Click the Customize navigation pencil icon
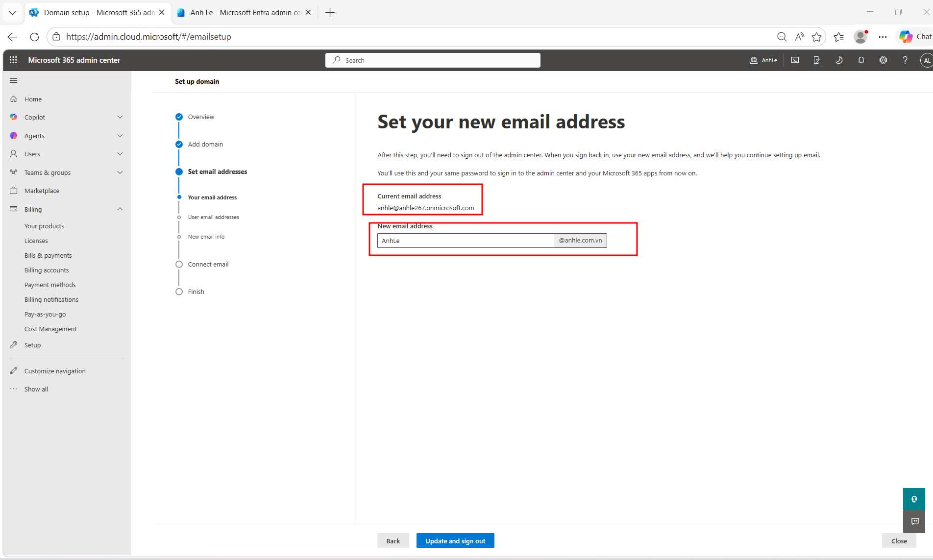The width and height of the screenshot is (933, 560). click(14, 371)
